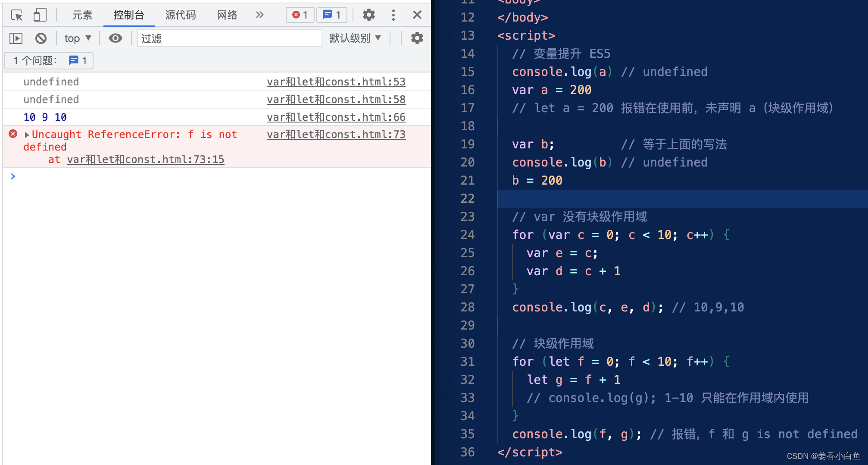
Task: Click 'console.log(c, e, d);' on line 28
Action: point(588,307)
